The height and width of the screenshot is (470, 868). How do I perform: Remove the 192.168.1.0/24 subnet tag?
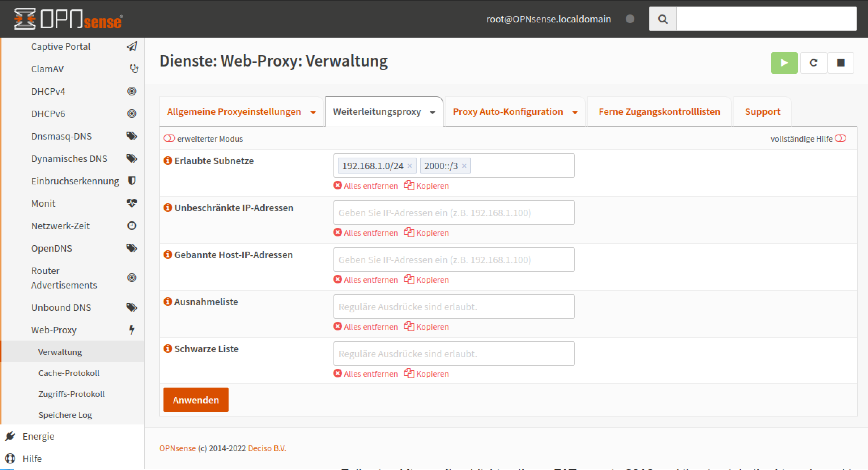pyautogui.click(x=409, y=166)
